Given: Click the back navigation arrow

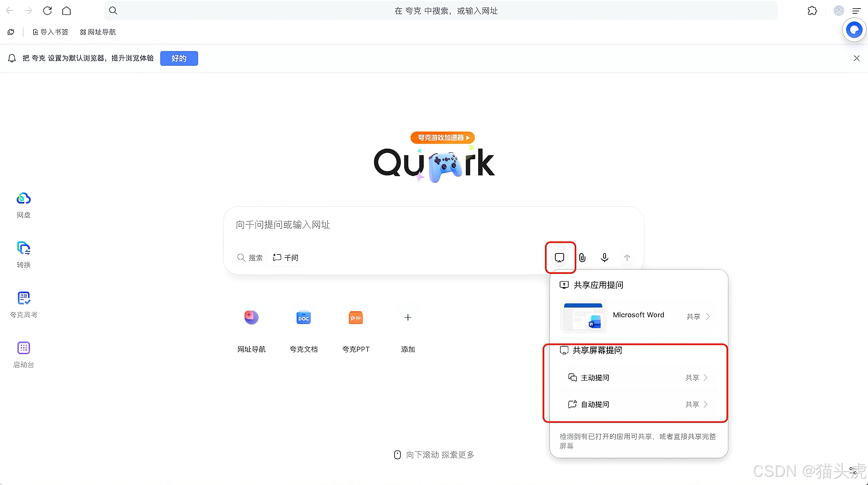Looking at the screenshot, I should (10, 11).
